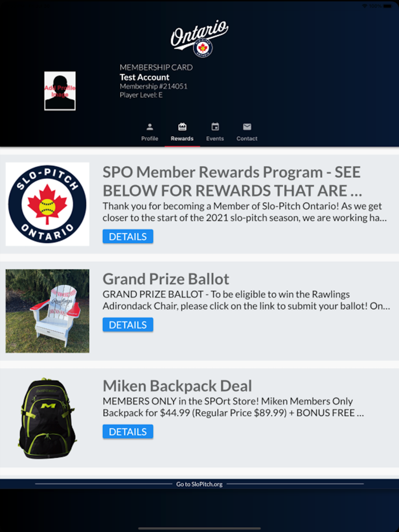The height and width of the screenshot is (532, 399).
Task: Open the Events calendar icon
Action: click(215, 127)
